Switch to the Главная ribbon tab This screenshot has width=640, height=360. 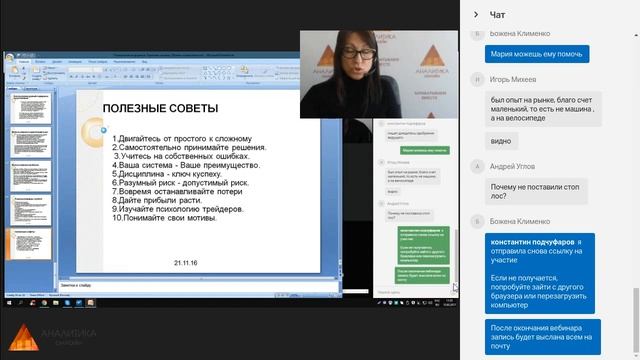click(24, 62)
